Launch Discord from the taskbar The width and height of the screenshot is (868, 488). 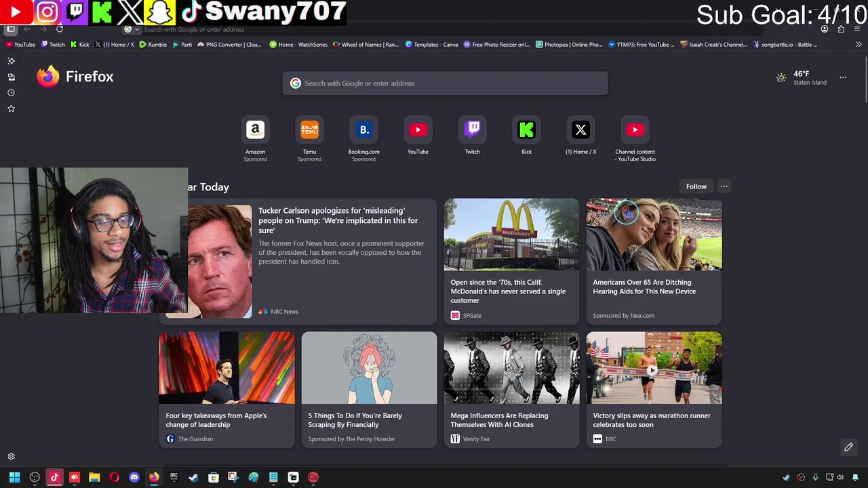134,477
